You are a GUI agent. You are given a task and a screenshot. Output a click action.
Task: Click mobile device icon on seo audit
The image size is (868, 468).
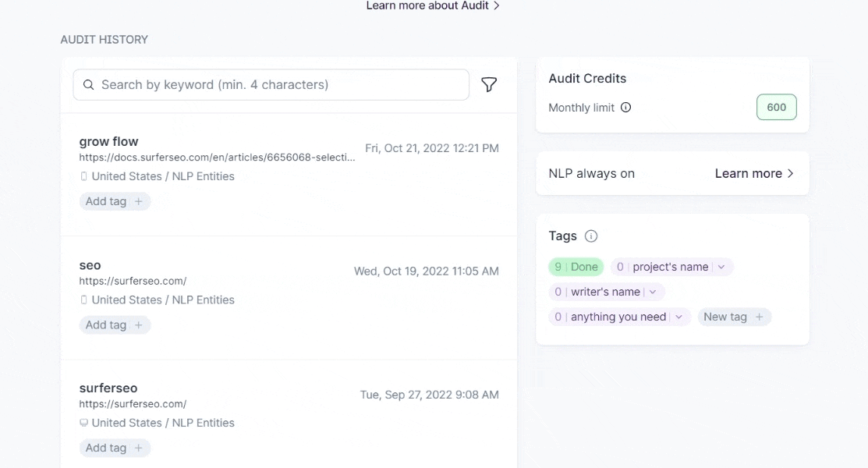click(84, 300)
